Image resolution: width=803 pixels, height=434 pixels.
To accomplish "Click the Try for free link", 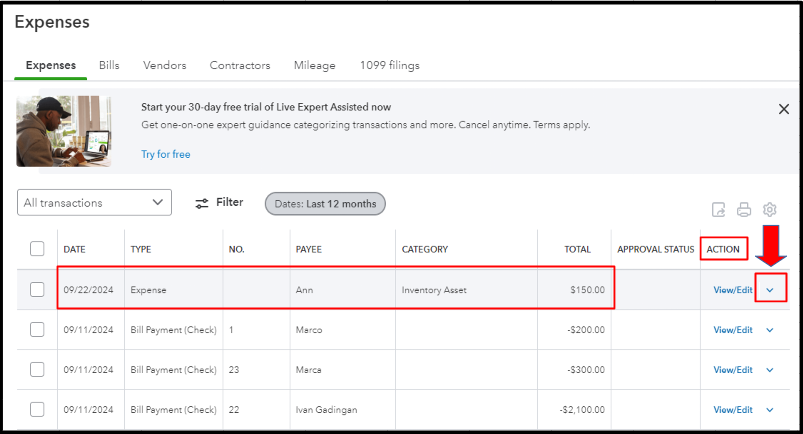I will pyautogui.click(x=165, y=154).
